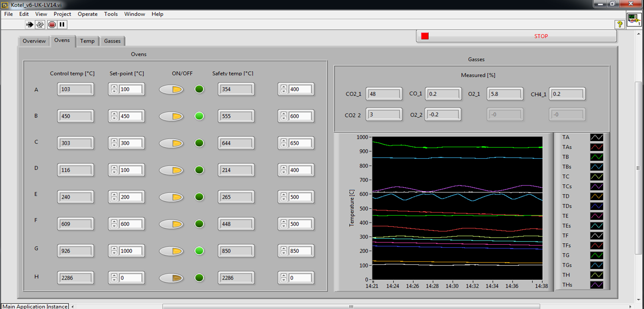This screenshot has width=644, height=309.
Task: Enable oven H ON/OFF switch
Action: pos(171,278)
